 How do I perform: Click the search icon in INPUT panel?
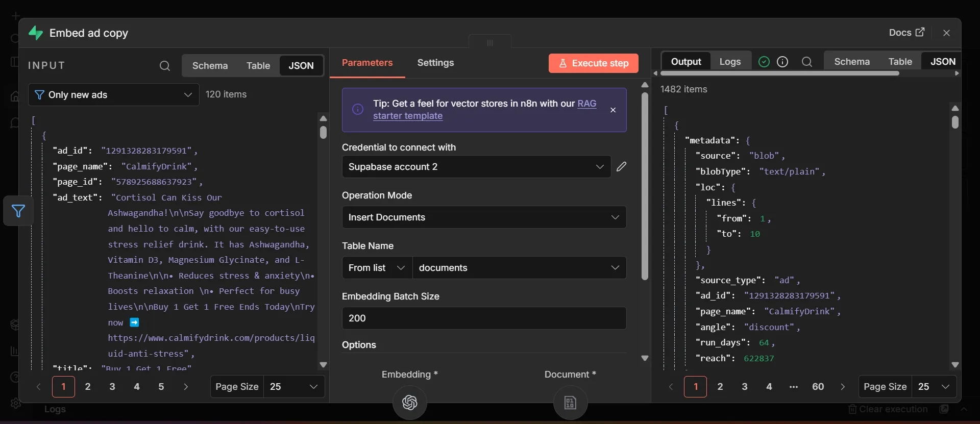(164, 66)
